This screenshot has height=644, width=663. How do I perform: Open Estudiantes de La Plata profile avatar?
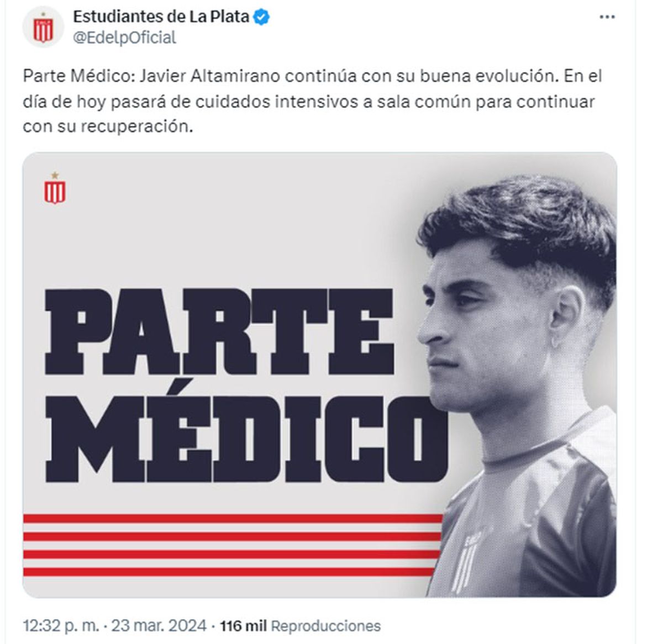tap(43, 28)
